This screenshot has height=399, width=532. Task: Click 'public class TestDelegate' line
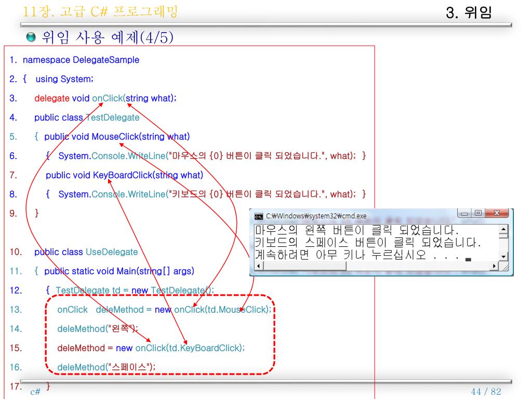tap(87, 118)
